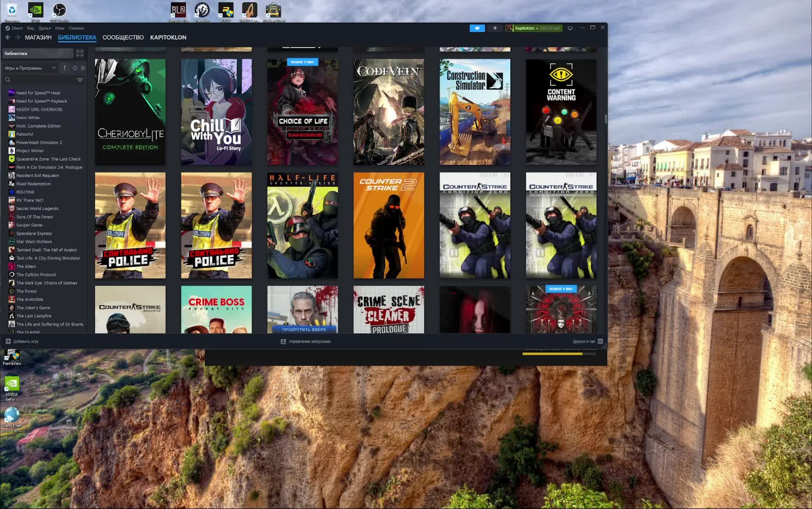Select Palworld in the game list
This screenshot has width=812, height=509.
click(45, 134)
